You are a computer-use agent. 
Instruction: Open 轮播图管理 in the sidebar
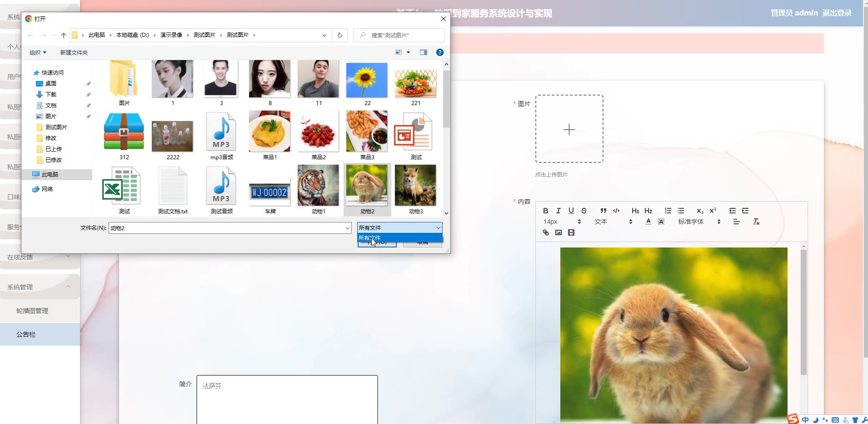point(32,311)
